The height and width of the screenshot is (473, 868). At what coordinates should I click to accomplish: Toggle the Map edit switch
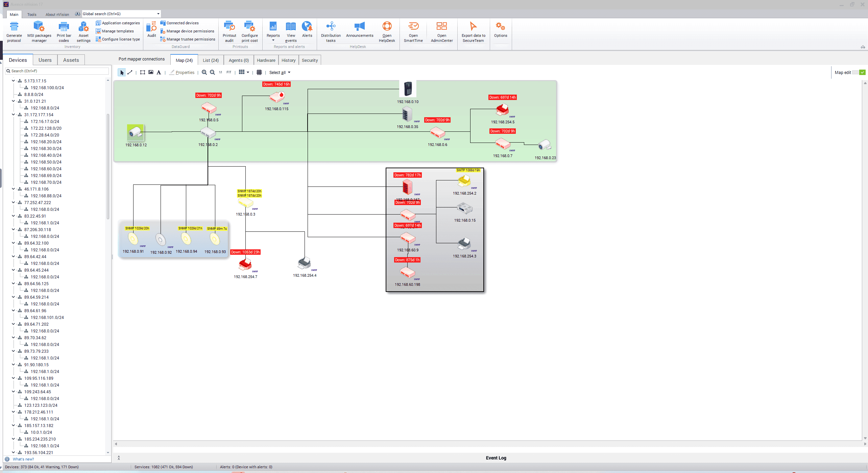tap(859, 72)
